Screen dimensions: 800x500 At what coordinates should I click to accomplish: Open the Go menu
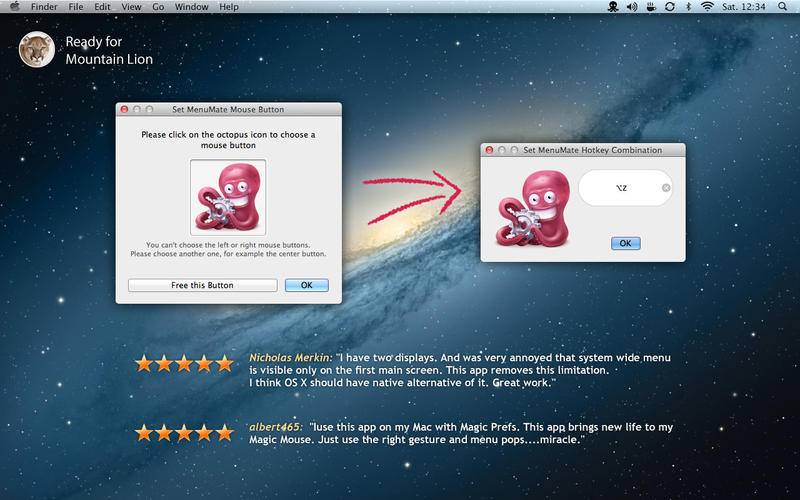[x=158, y=7]
